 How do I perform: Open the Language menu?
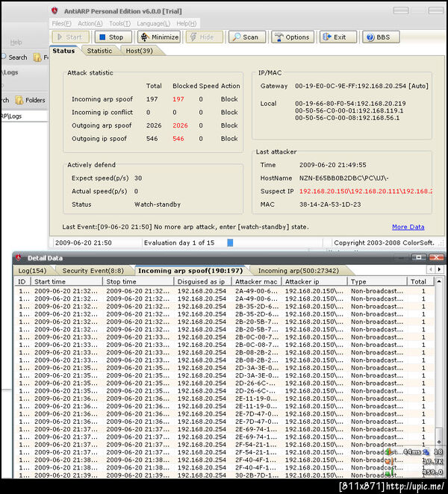pos(154,24)
